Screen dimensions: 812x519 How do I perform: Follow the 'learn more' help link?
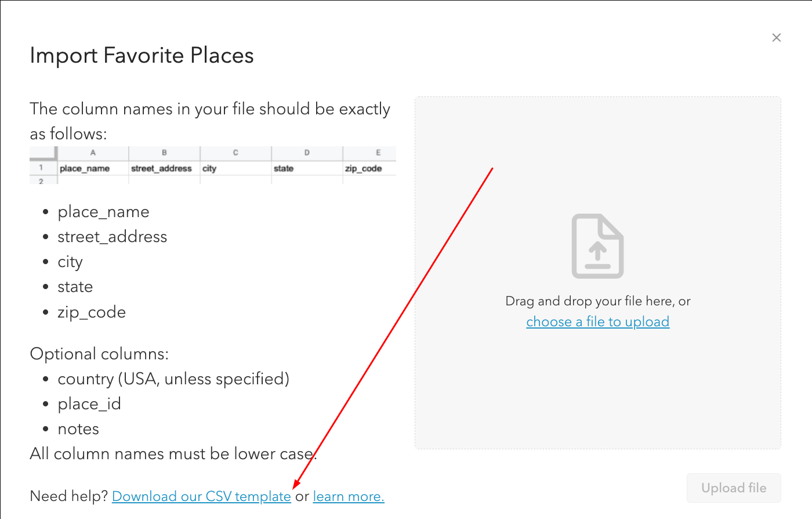[348, 496]
